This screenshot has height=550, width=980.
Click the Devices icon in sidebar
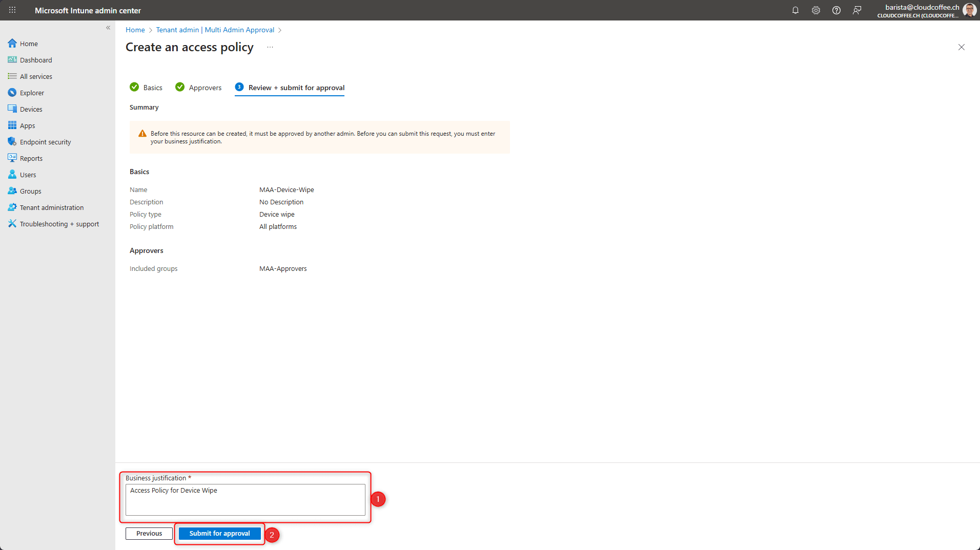click(12, 109)
